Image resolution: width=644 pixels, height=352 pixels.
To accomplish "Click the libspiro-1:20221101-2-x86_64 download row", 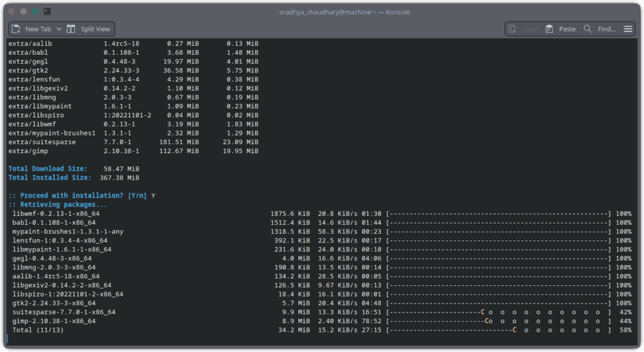I will click(321, 295).
